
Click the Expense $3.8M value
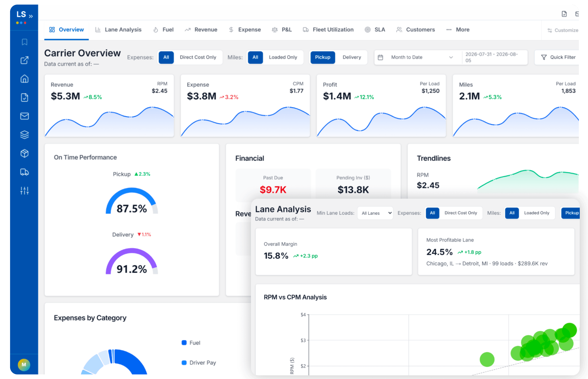[x=201, y=96]
